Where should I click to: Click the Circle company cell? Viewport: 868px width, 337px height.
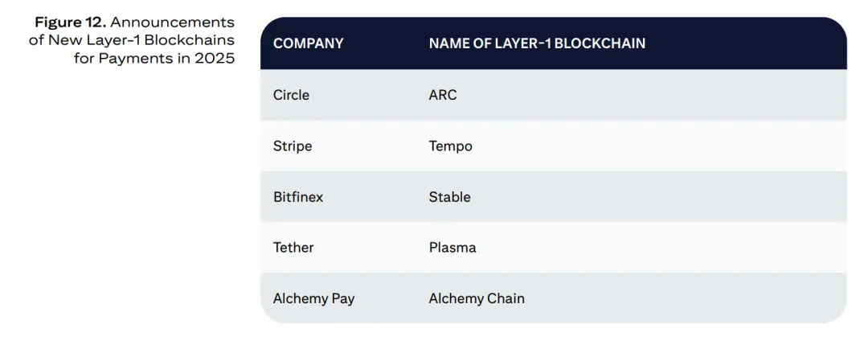tap(291, 95)
